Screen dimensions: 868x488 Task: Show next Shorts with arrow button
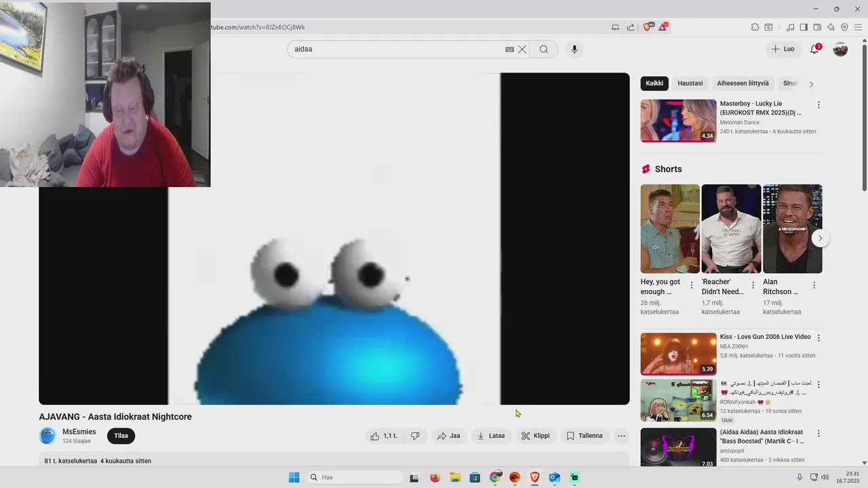821,239
